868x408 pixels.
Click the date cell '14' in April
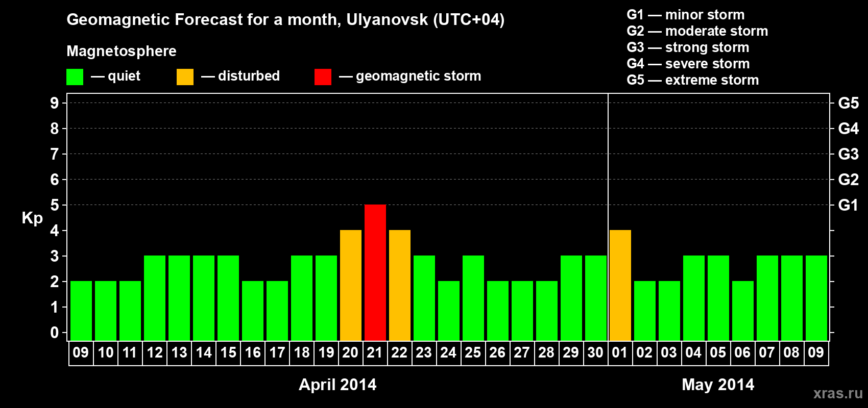point(204,353)
